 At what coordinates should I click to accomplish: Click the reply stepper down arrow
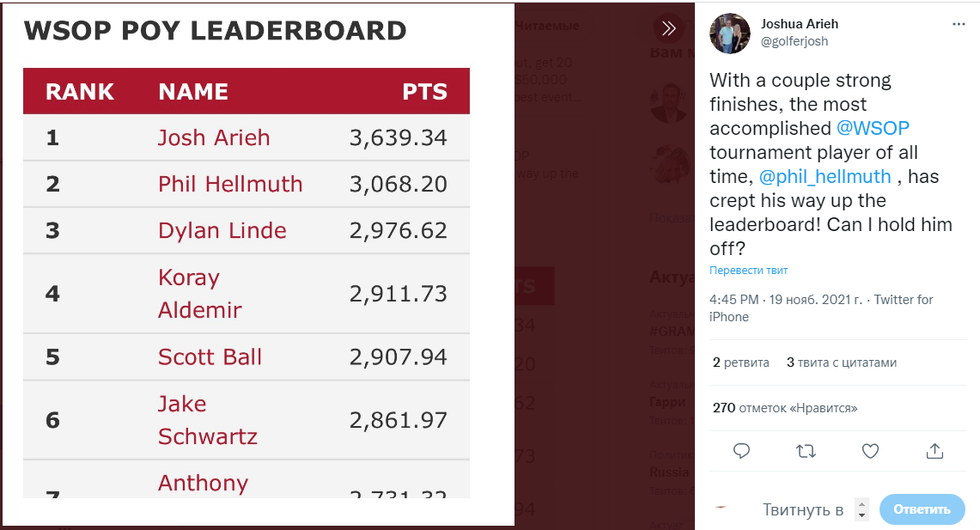(861, 515)
